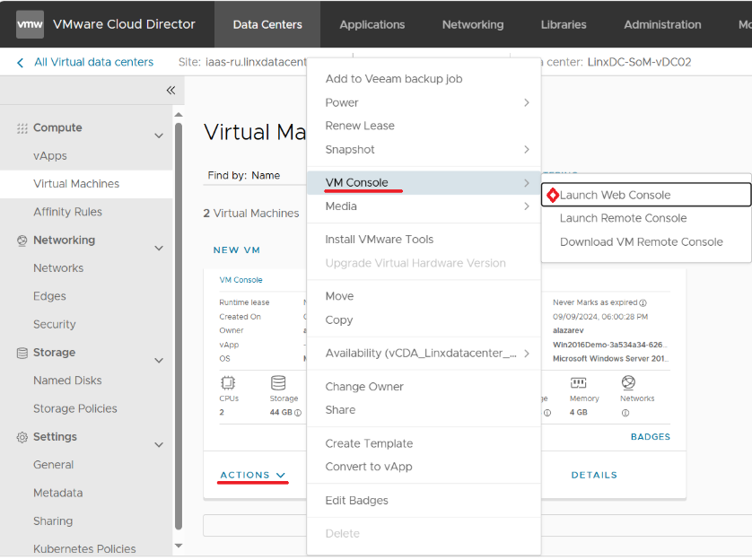The height and width of the screenshot is (560, 752).
Task: Open the Administration tab
Action: coord(662,24)
